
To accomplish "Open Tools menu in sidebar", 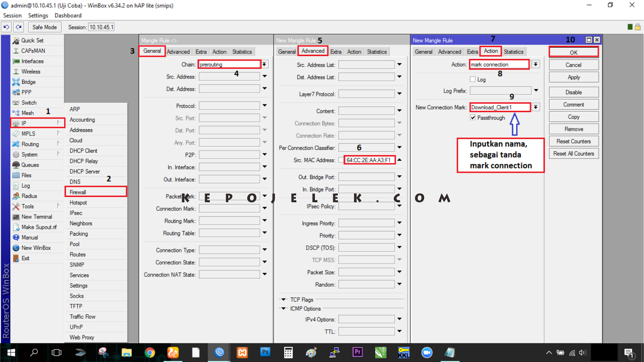I will (x=27, y=206).
